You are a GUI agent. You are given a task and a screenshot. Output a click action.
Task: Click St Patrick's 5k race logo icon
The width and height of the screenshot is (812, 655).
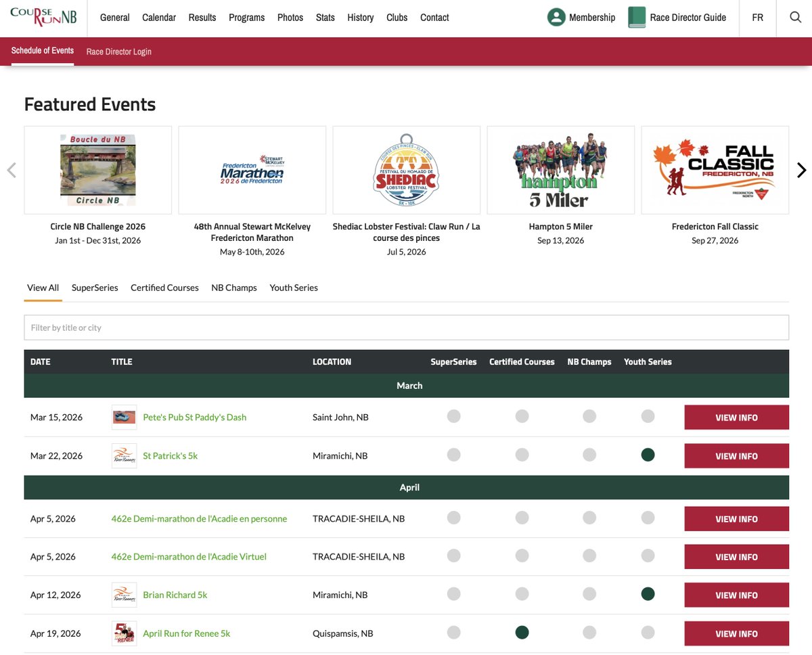(125, 456)
